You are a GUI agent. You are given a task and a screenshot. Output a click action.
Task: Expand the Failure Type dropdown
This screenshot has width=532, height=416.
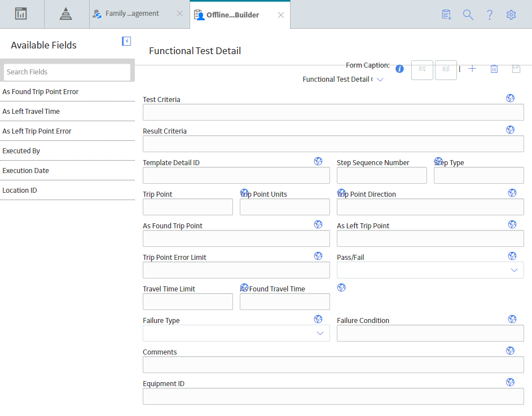point(320,333)
